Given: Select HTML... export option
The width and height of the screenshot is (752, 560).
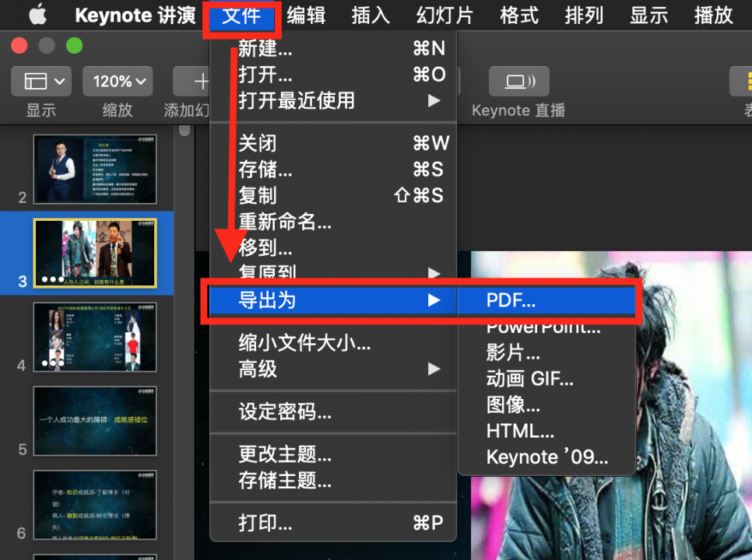Looking at the screenshot, I should [546, 431].
